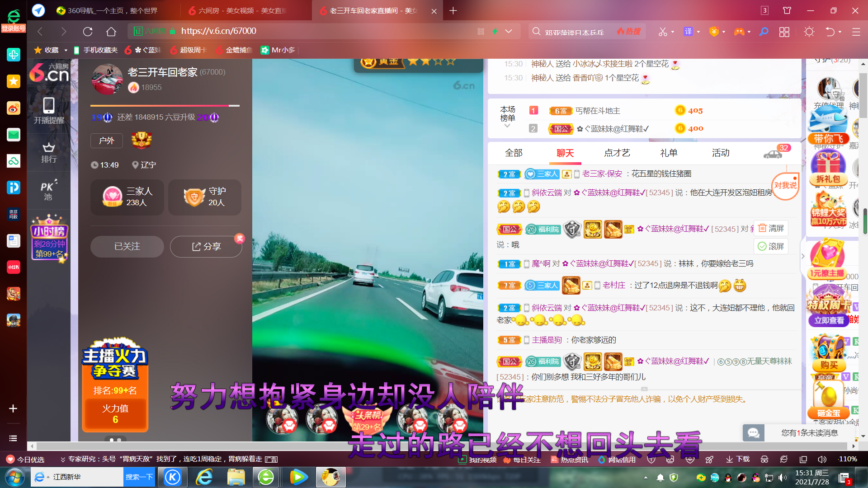The height and width of the screenshot is (488, 868).
Task: Toggle 滚屏 auto-scroll option
Action: point(771,246)
